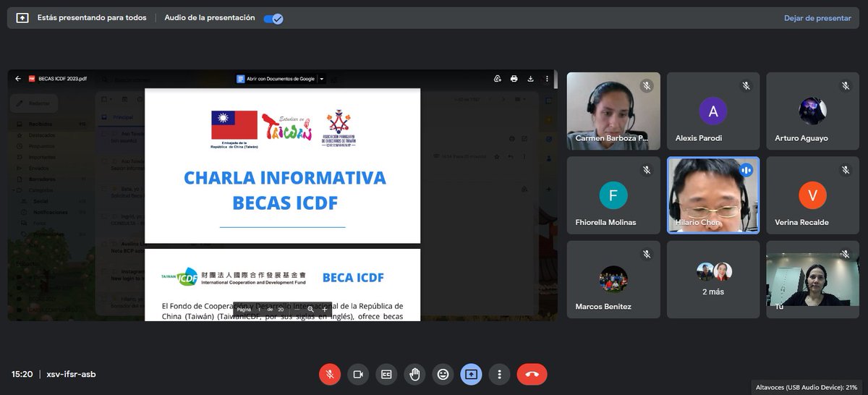The image size is (868, 395).
Task: Click BECAS ICDF 2023.pdf file name
Action: point(62,79)
